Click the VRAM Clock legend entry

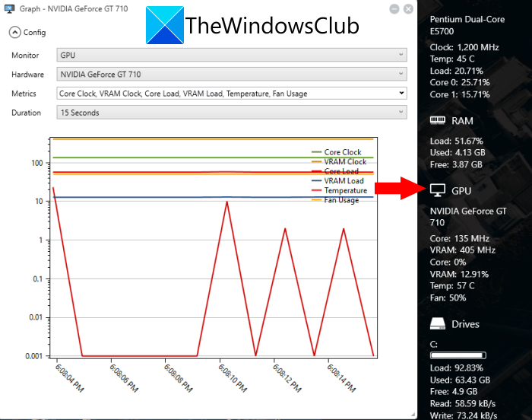point(339,161)
